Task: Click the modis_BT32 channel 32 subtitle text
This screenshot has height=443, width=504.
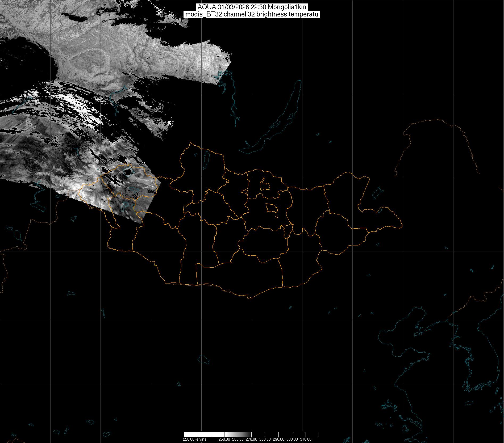Action: coord(252,14)
